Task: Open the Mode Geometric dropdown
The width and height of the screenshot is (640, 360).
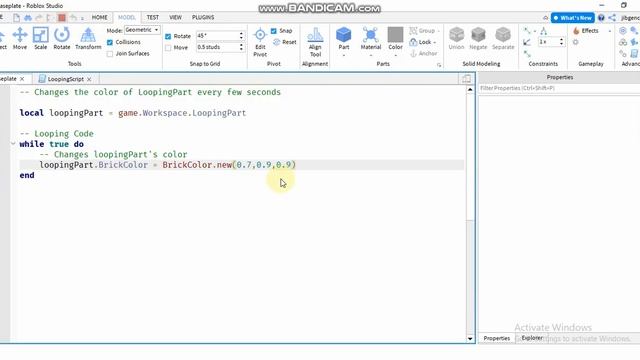Action: [x=142, y=30]
